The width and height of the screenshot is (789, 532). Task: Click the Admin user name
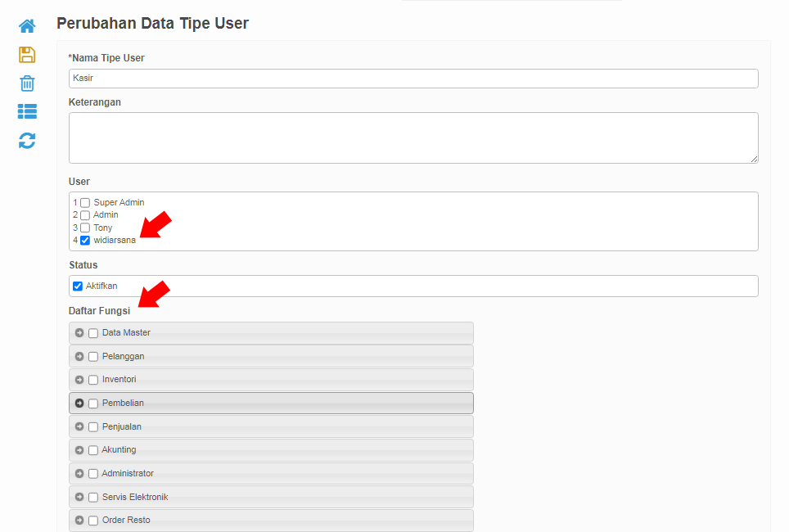click(x=106, y=215)
